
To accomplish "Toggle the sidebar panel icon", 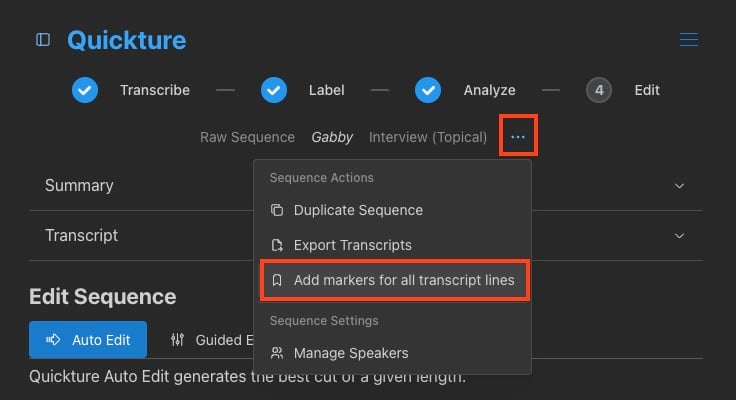I will click(43, 40).
